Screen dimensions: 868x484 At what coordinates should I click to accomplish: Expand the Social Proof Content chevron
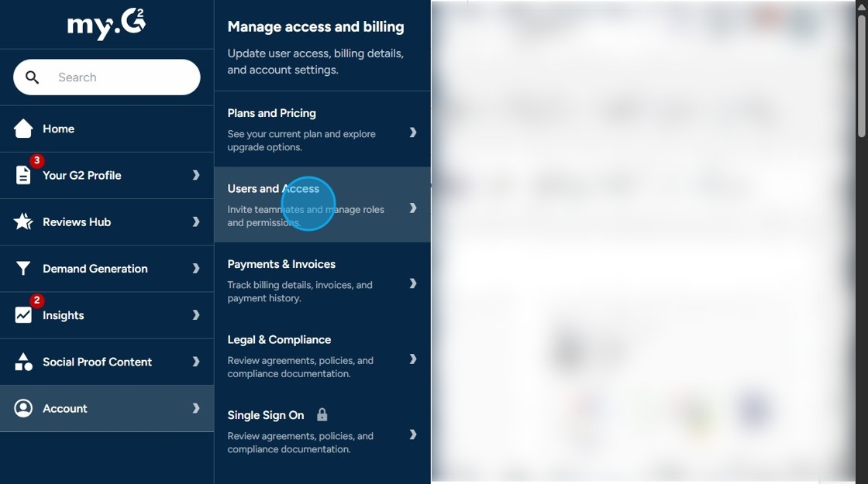pyautogui.click(x=196, y=361)
